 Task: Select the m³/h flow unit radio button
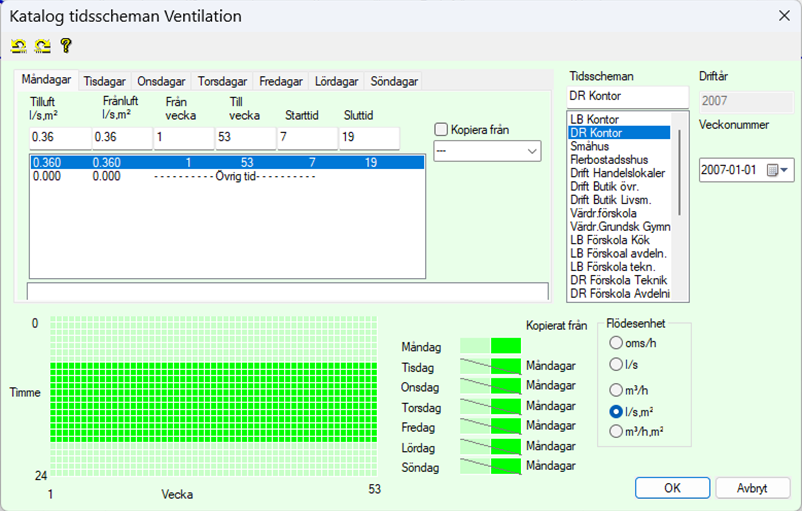616,389
